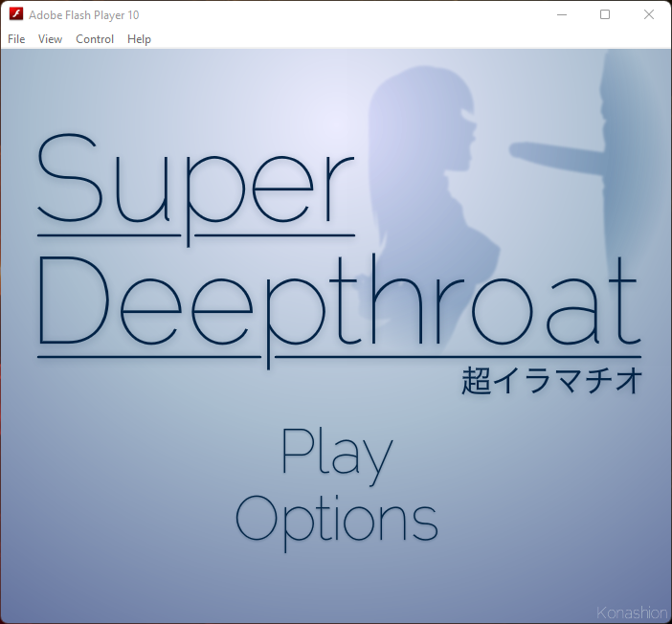Expand the Control menu
Image resolution: width=672 pixels, height=624 pixels.
pos(95,39)
